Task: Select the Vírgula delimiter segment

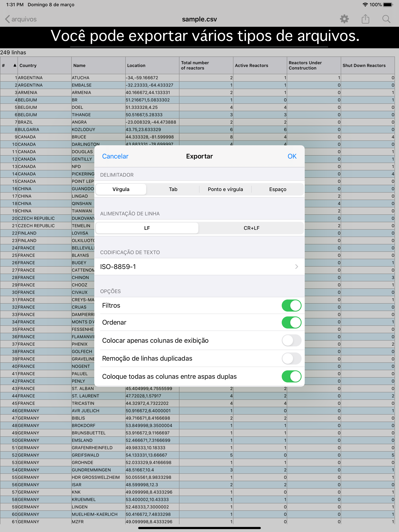Action: click(x=121, y=189)
